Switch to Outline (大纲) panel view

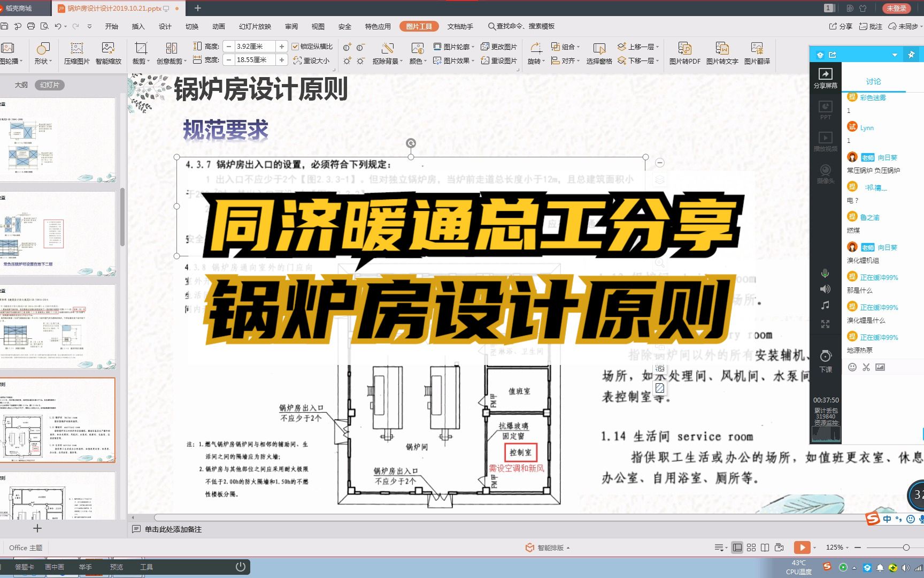[21, 85]
